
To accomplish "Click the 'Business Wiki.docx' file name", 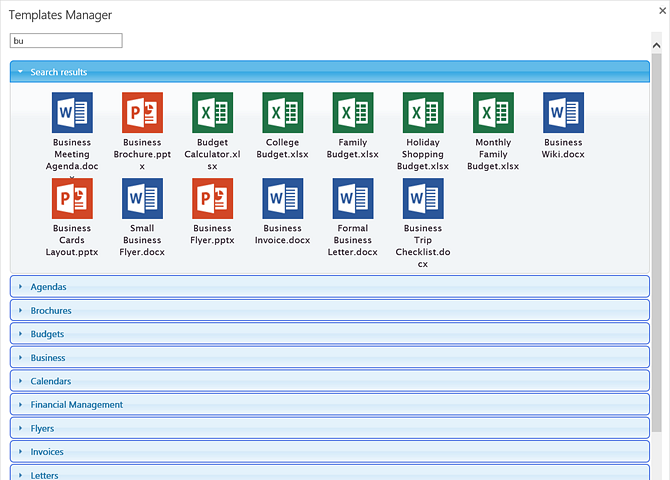I will click(x=563, y=148).
